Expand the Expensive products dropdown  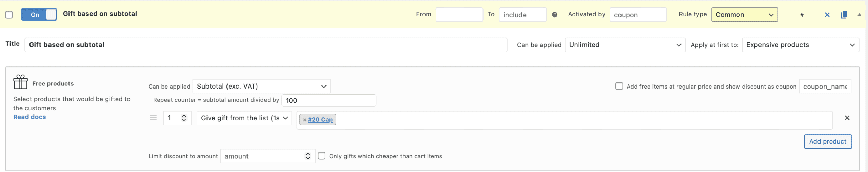point(800,45)
